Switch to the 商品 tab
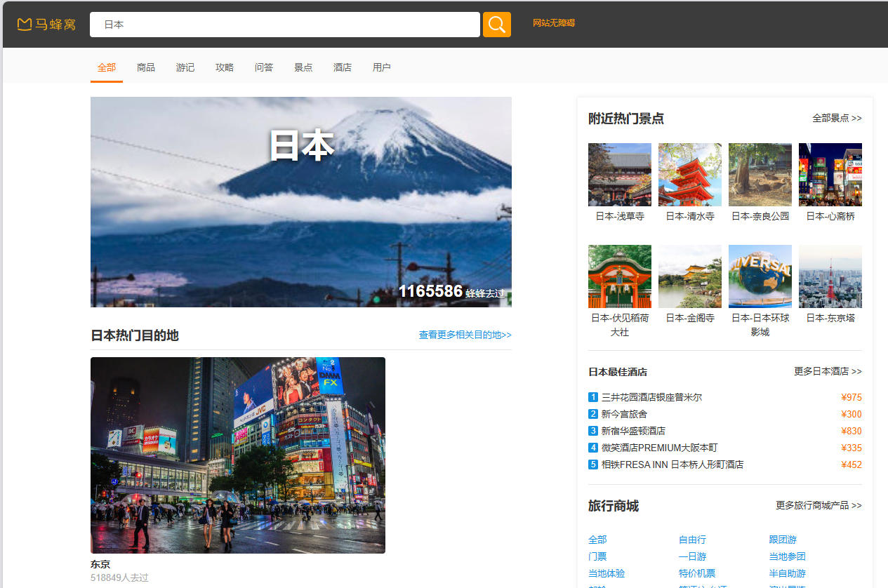 coord(146,67)
